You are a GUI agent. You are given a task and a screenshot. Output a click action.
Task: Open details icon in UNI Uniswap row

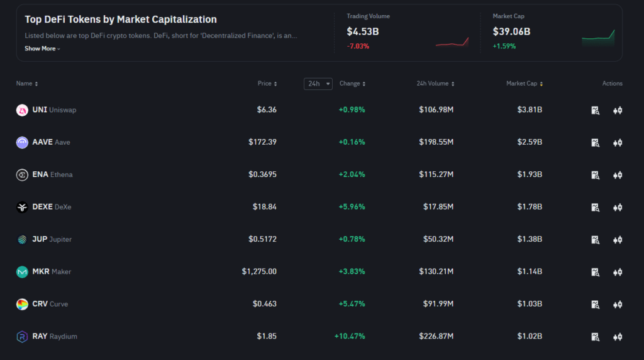(595, 110)
